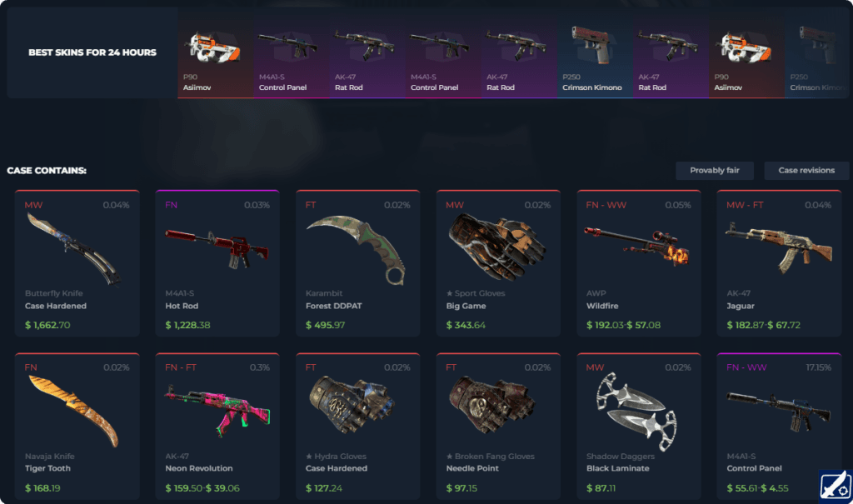Click the Shadow Daggers Black Laminate image
Screen dimensions: 853x504
[x=636, y=412]
